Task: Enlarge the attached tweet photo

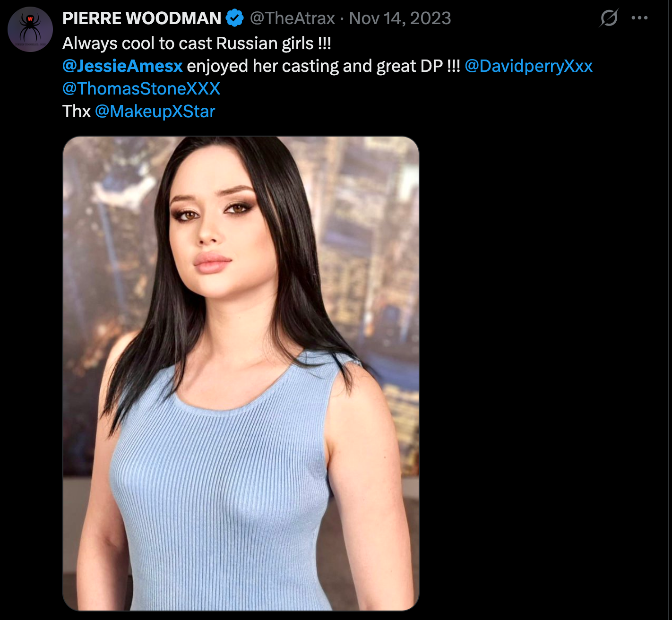Action: [241, 373]
